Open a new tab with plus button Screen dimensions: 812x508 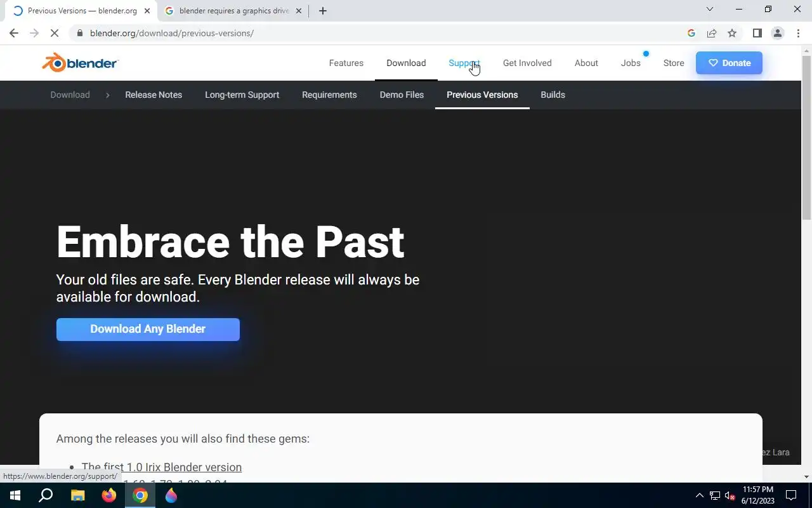click(322, 11)
